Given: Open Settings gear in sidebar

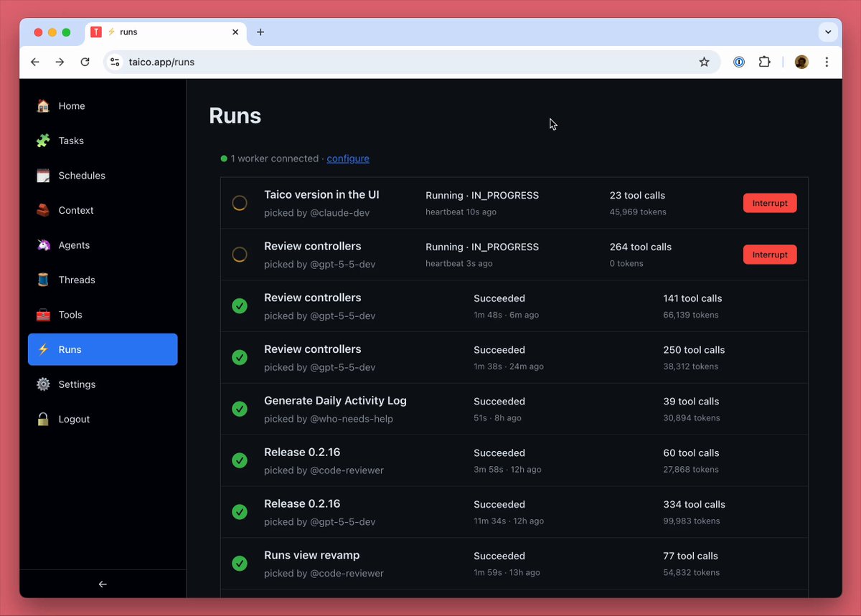Looking at the screenshot, I should click(44, 384).
